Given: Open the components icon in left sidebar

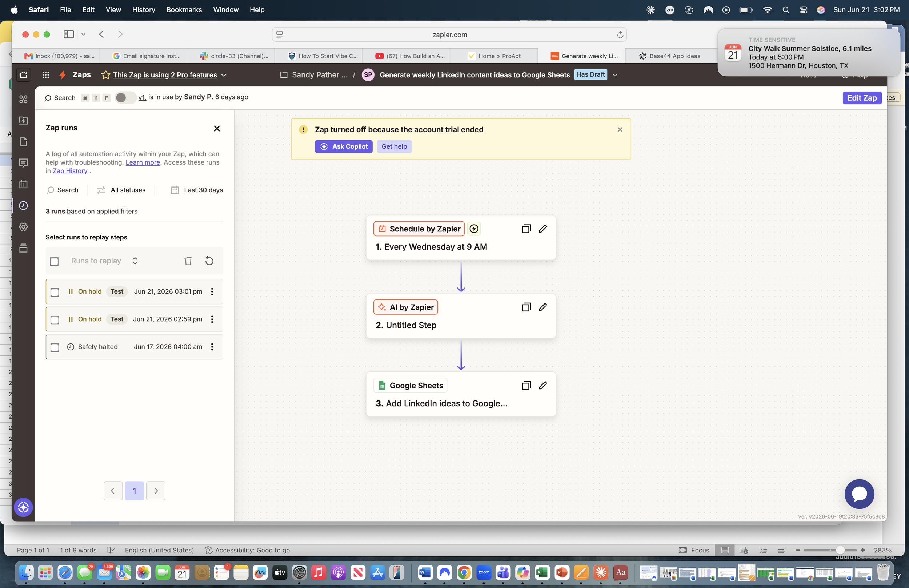Looking at the screenshot, I should (23, 99).
